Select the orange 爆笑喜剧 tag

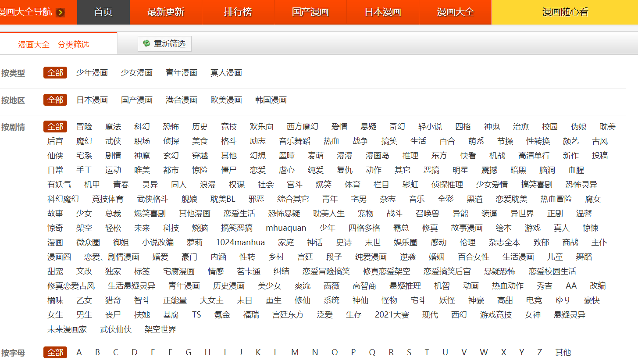(150, 214)
